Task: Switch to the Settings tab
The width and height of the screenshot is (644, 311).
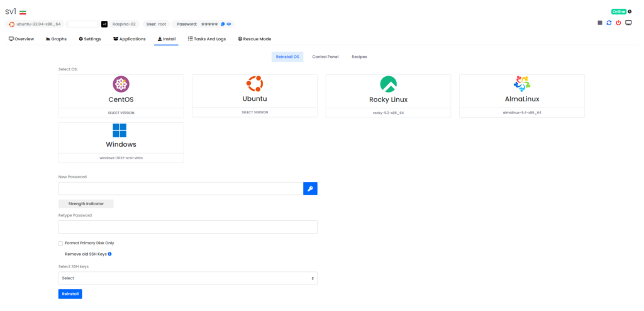Action: coord(90,39)
